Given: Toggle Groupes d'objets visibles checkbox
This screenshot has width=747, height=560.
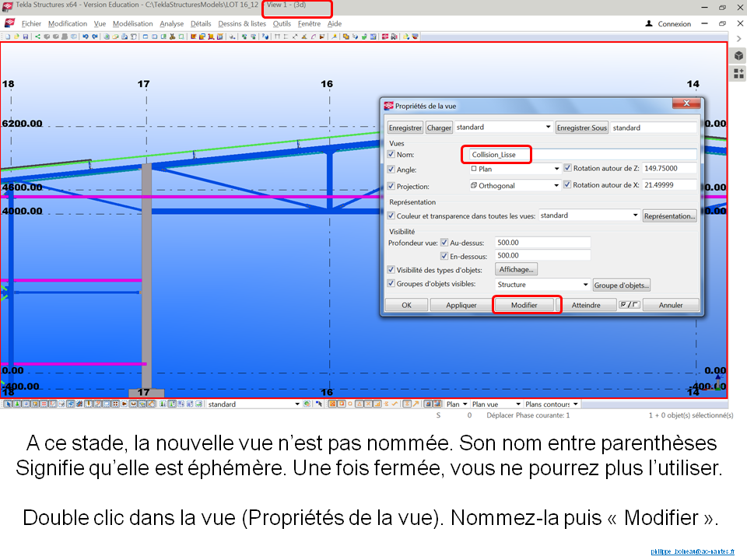Looking at the screenshot, I should tap(391, 283).
